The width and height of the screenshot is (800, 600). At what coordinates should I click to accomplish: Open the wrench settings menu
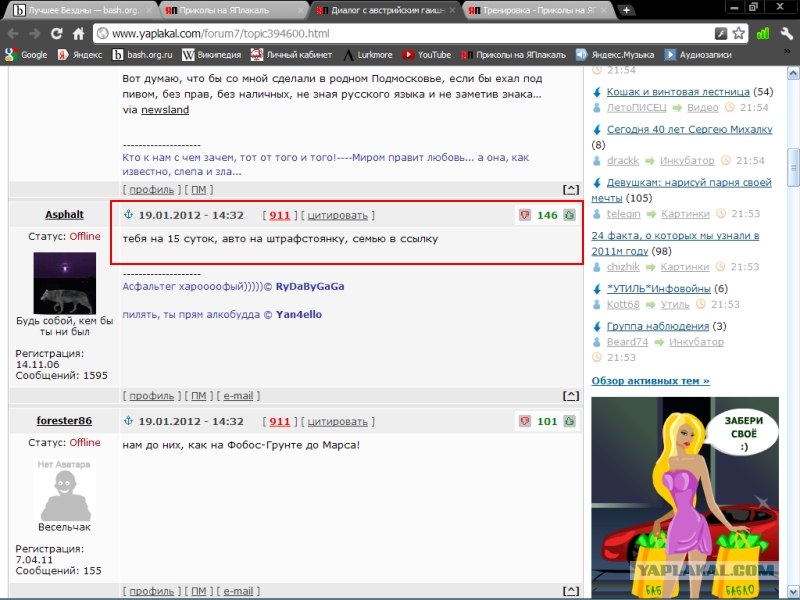click(786, 34)
